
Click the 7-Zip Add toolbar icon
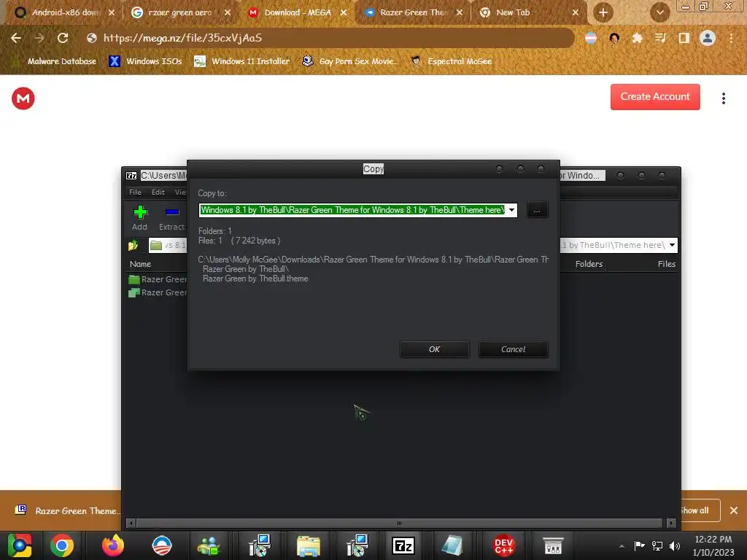(139, 217)
